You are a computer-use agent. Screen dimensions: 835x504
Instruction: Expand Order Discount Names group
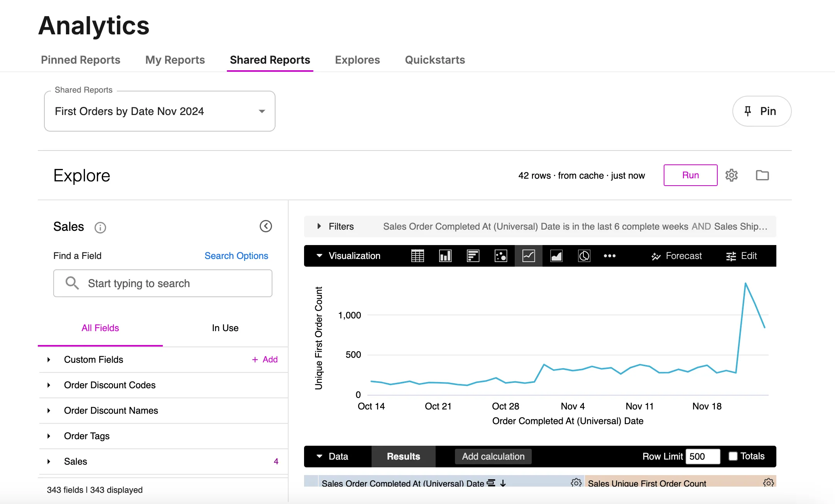point(49,411)
